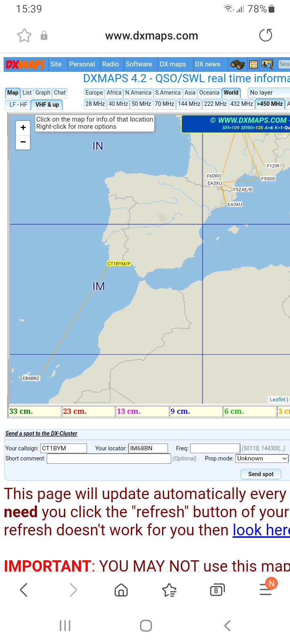This screenshot has height=644, width=290.
Task: Choose the 50 MHz band
Action: pos(141,104)
